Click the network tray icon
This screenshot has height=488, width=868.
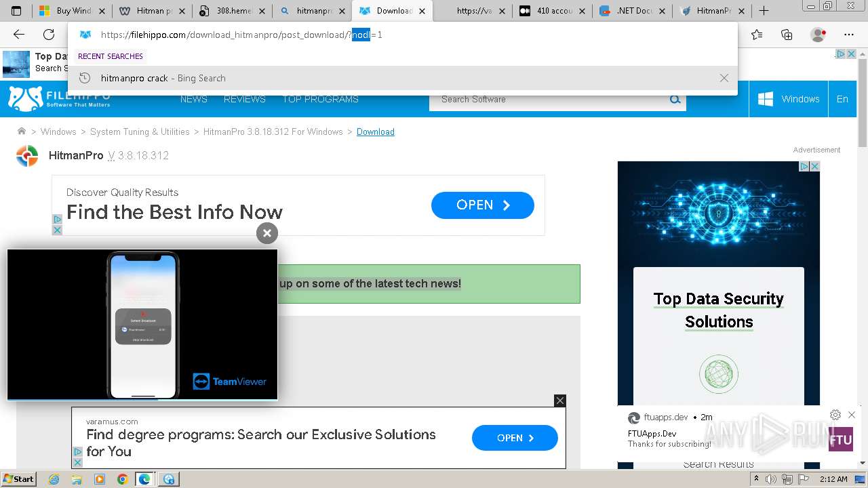[x=787, y=479]
